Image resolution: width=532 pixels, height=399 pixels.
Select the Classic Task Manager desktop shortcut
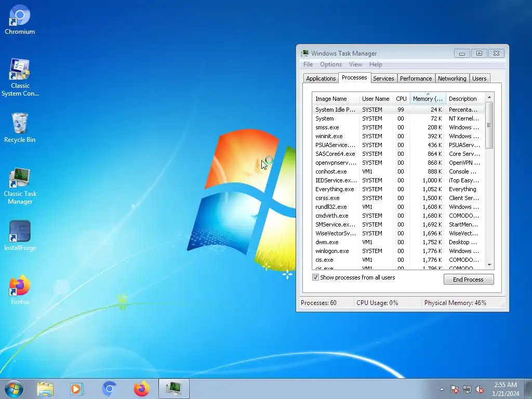click(x=20, y=186)
